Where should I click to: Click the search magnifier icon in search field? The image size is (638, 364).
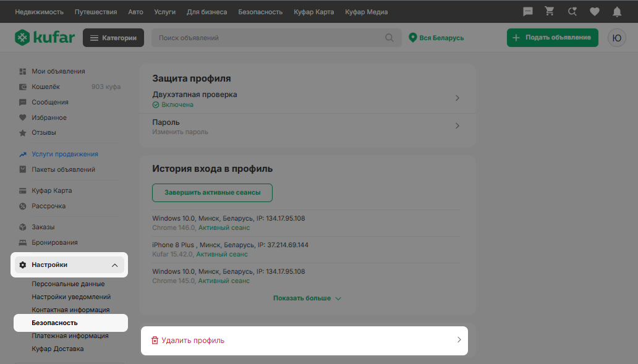(389, 38)
